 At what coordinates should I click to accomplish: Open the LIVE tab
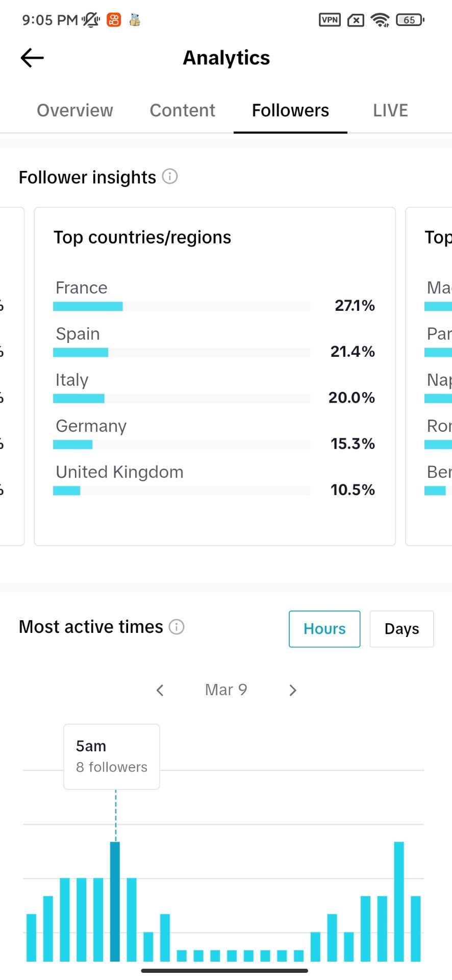coord(390,110)
